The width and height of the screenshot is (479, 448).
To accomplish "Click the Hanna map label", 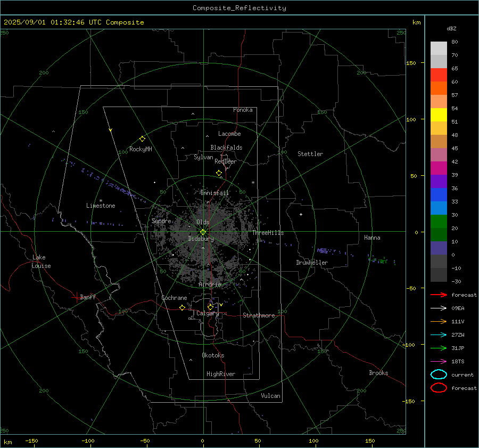I will (372, 238).
